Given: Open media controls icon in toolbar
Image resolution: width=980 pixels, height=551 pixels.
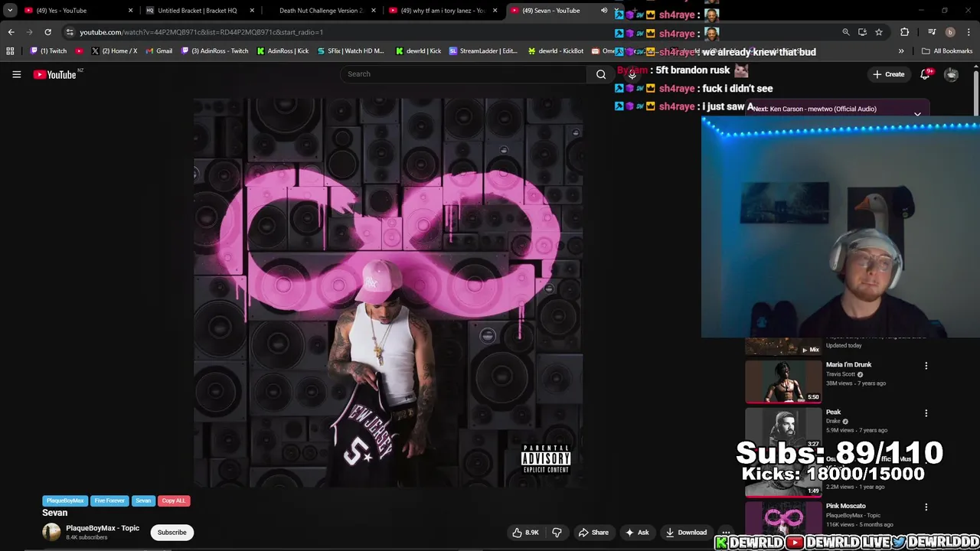Looking at the screenshot, I should coord(932,32).
